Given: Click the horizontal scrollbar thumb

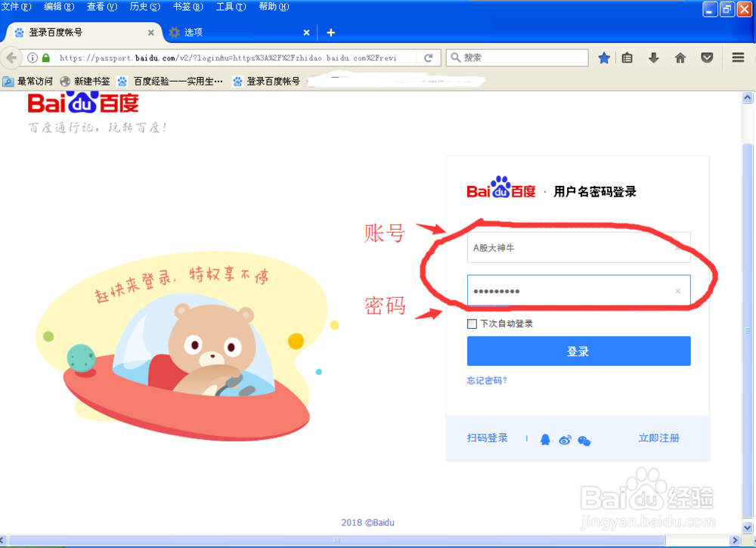Looking at the screenshot, I should 337,540.
